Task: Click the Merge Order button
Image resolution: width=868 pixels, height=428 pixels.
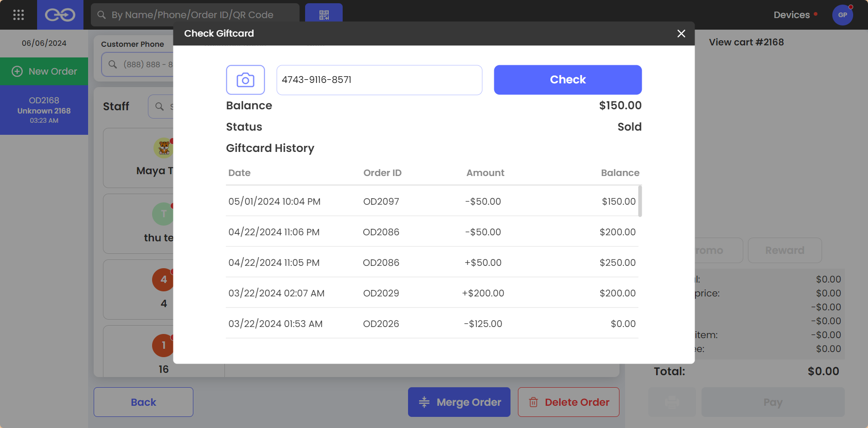Action: (x=459, y=402)
